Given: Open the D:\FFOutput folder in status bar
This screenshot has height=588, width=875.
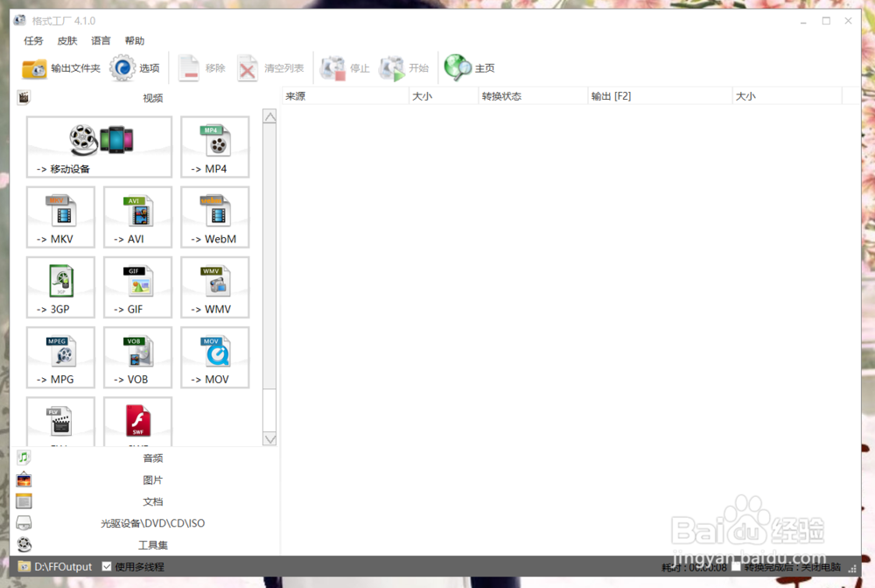Looking at the screenshot, I should coord(55,566).
